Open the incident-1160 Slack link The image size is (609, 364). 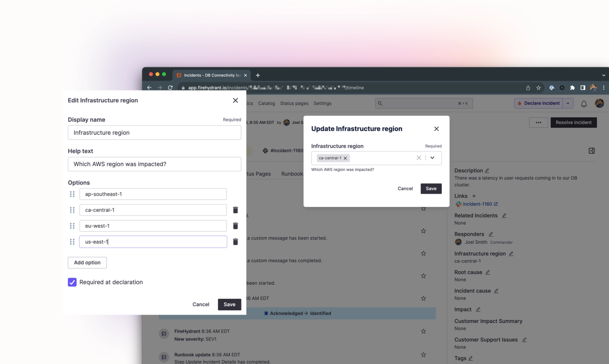(x=477, y=204)
